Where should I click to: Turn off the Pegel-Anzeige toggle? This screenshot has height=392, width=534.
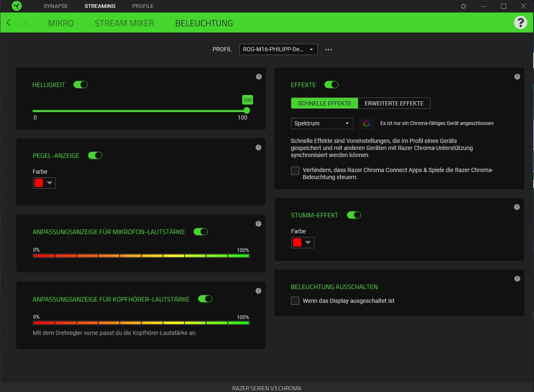pos(95,155)
